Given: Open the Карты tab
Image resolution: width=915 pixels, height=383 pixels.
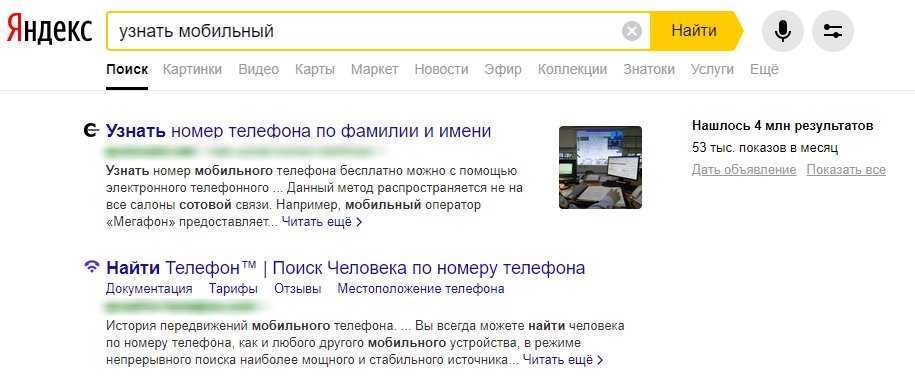Looking at the screenshot, I should (315, 69).
